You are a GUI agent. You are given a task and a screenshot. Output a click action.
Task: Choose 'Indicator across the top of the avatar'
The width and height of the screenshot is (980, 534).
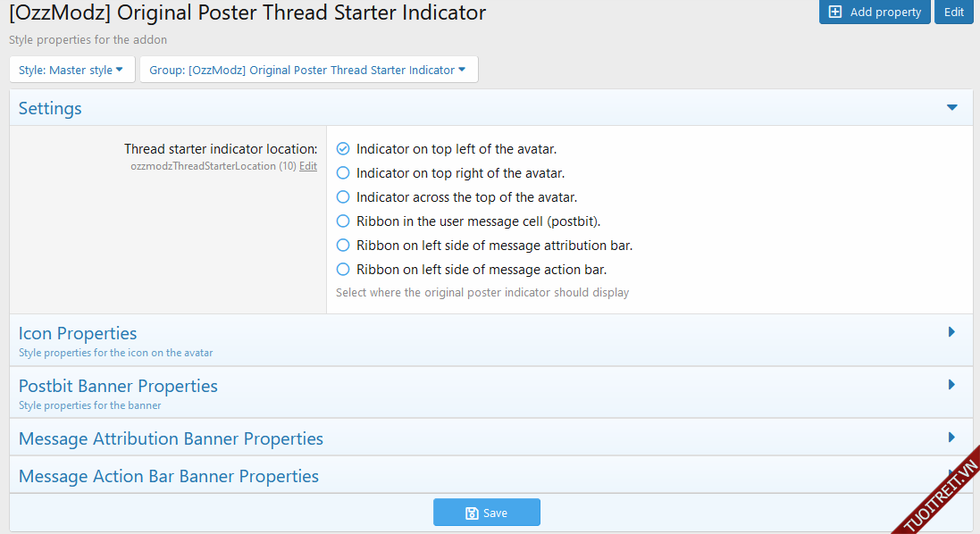pos(343,197)
